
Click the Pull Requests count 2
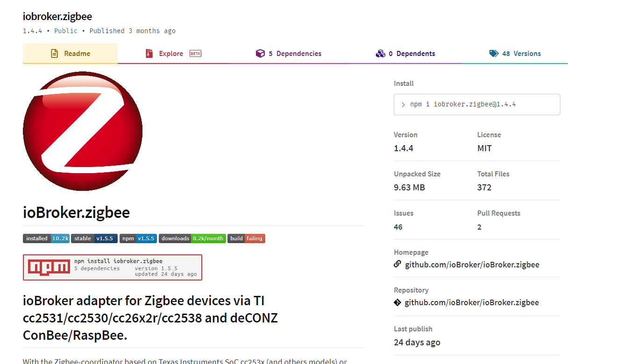pyautogui.click(x=480, y=227)
